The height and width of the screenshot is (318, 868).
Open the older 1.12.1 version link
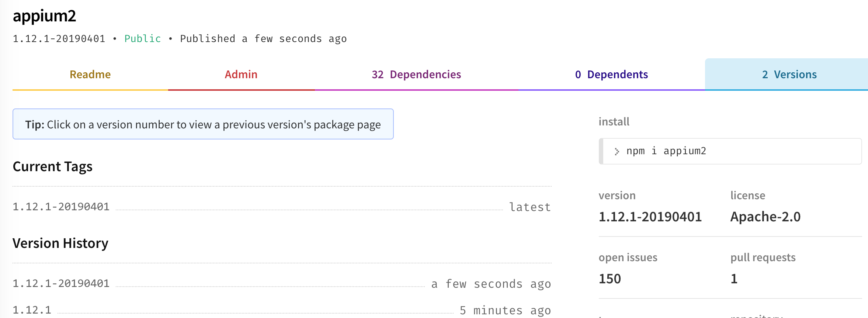tap(32, 310)
